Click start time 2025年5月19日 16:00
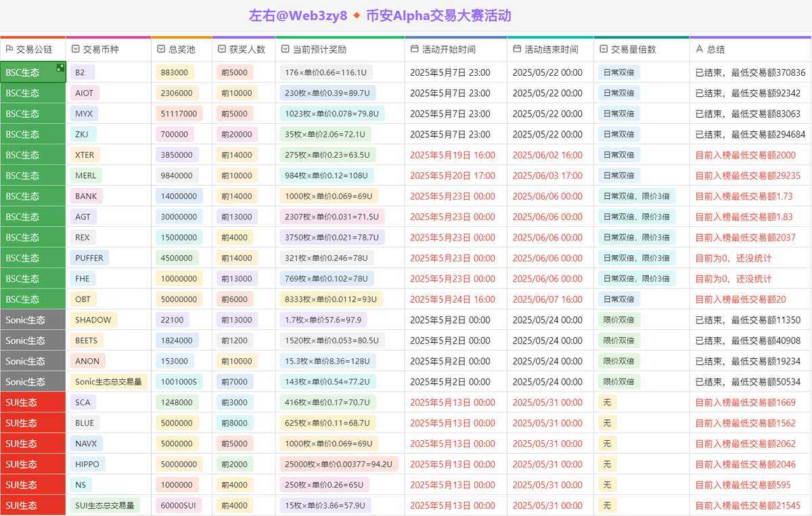Image resolution: width=812 pixels, height=516 pixels. (x=453, y=155)
